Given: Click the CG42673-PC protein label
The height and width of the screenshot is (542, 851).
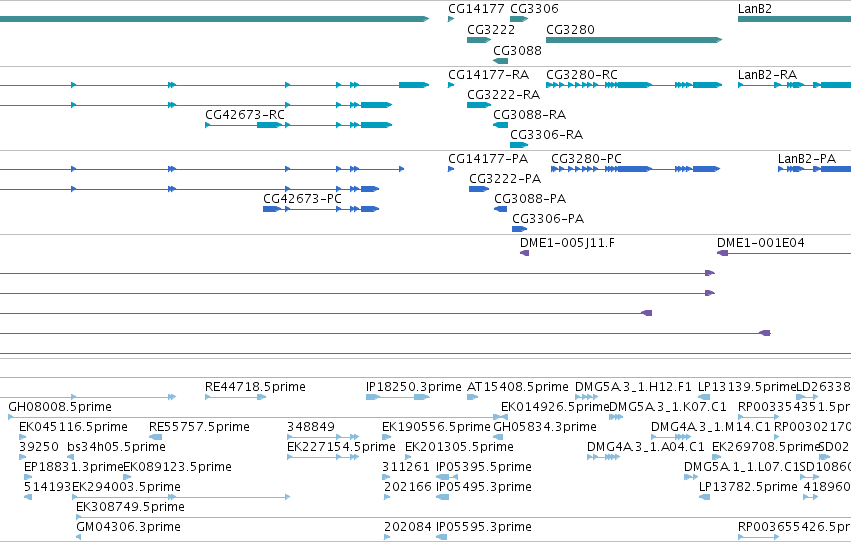Looking at the screenshot, I should (x=302, y=199).
